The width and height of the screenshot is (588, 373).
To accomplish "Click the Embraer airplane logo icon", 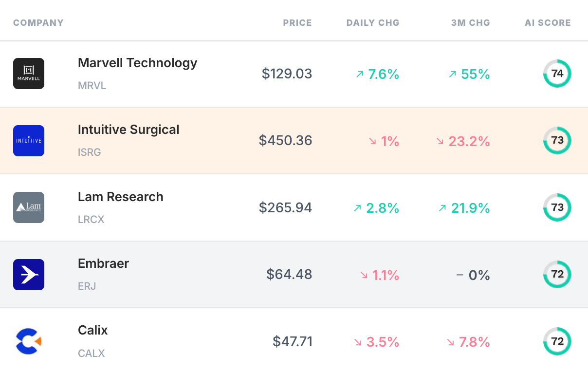I will (x=29, y=275).
